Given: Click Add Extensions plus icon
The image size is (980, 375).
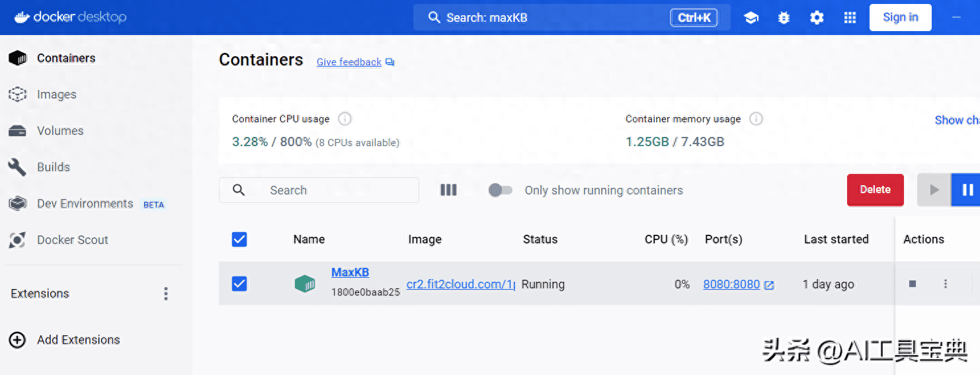Looking at the screenshot, I should (x=17, y=340).
